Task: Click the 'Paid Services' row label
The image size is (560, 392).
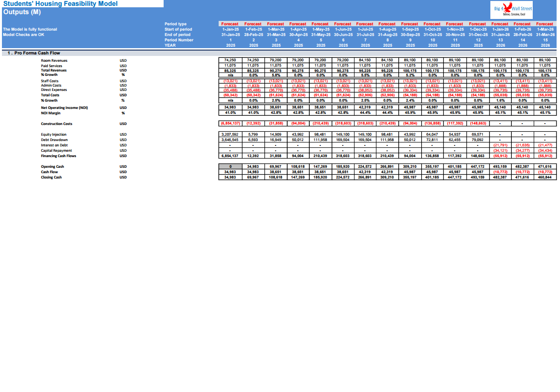Action: (52, 66)
